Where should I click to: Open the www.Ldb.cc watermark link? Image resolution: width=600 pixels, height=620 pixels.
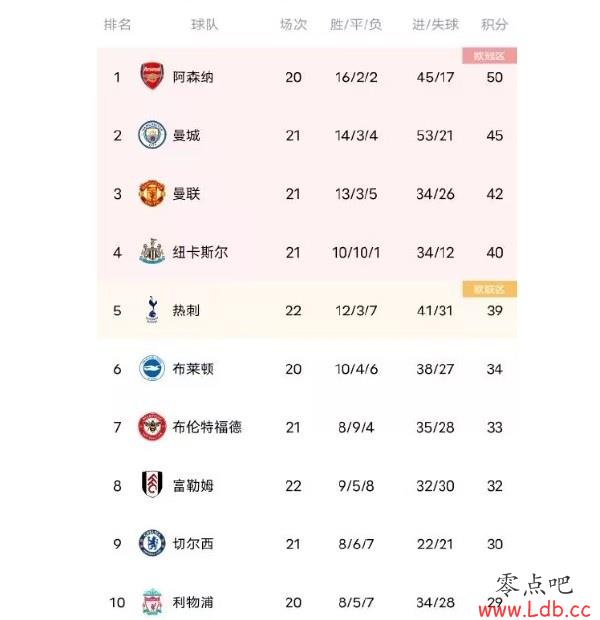[x=534, y=609]
